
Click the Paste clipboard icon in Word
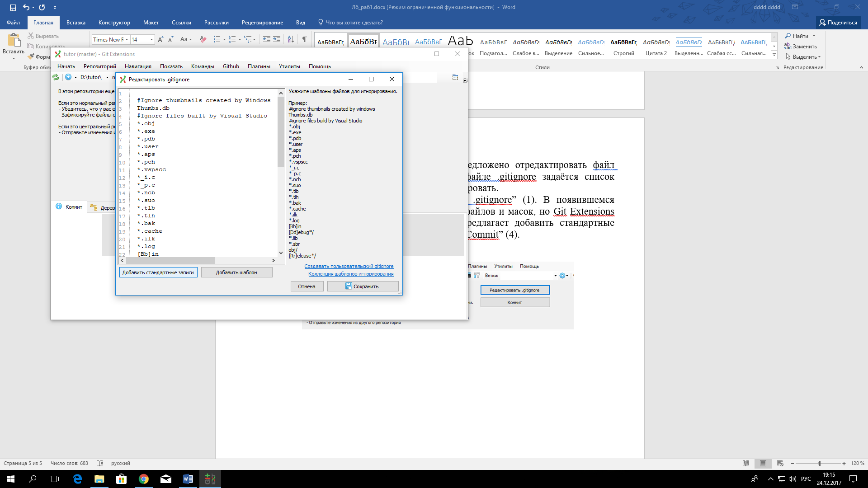[x=14, y=40]
